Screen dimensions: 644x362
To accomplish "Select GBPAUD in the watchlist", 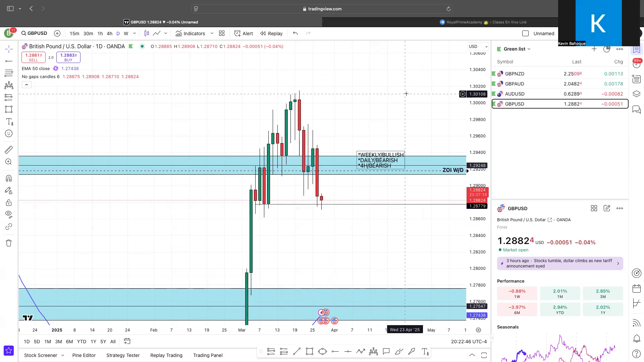I will (x=560, y=84).
